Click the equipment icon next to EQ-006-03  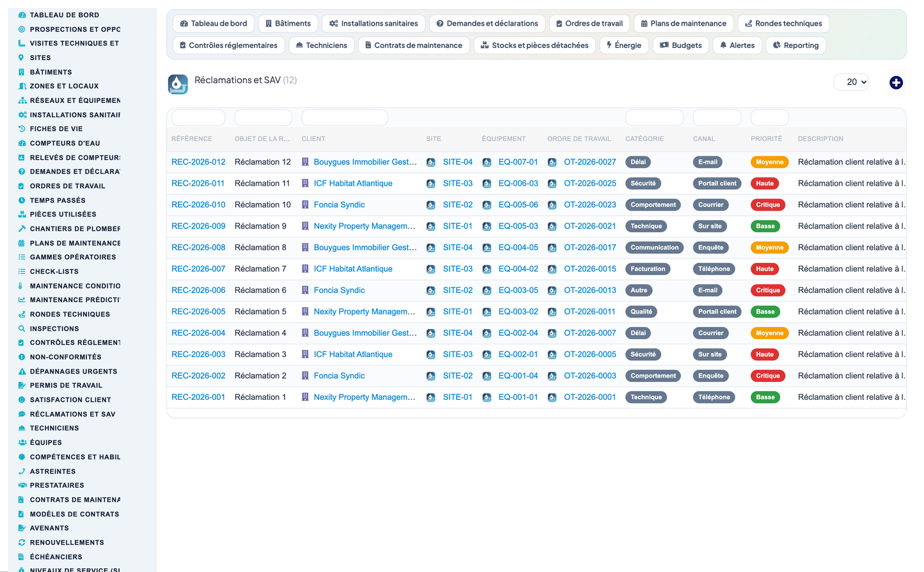487,184
